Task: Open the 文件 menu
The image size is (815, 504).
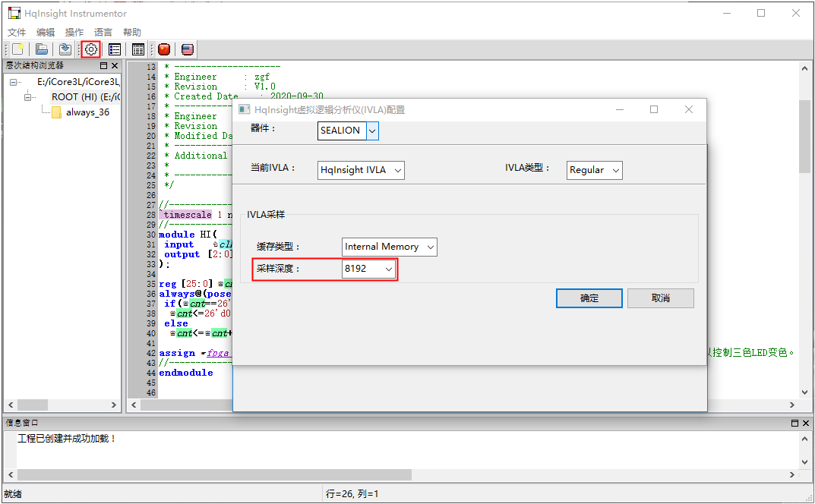Action: click(17, 33)
